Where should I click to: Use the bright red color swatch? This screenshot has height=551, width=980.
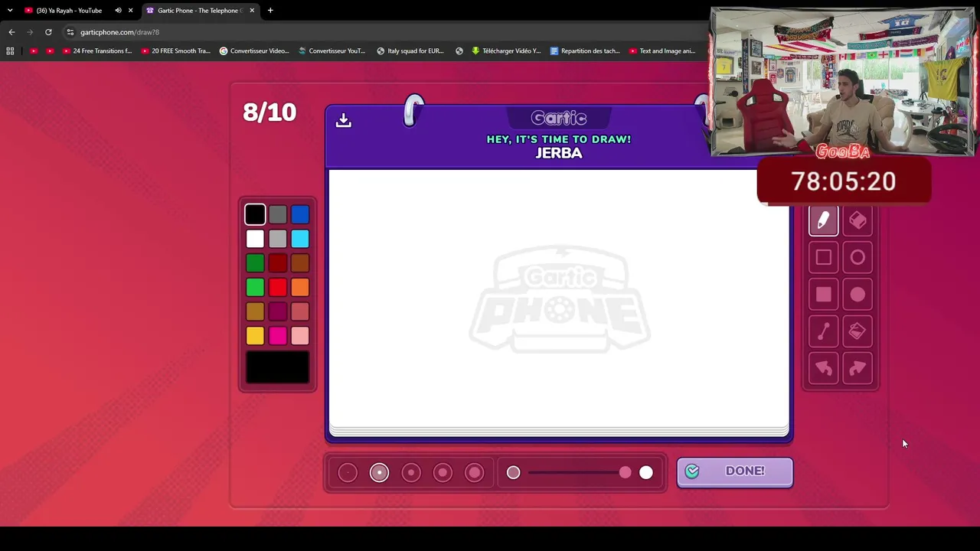coord(278,288)
